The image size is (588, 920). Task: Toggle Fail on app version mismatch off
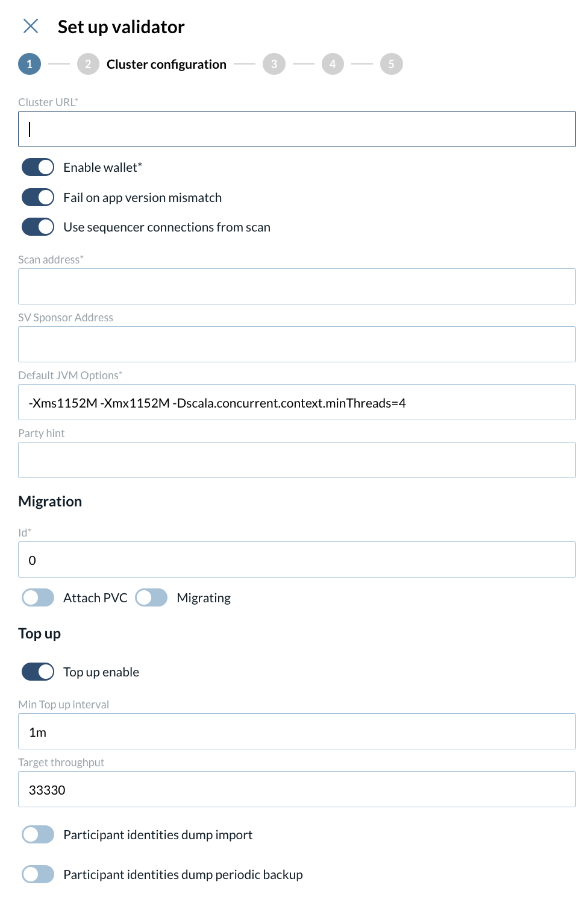click(37, 197)
